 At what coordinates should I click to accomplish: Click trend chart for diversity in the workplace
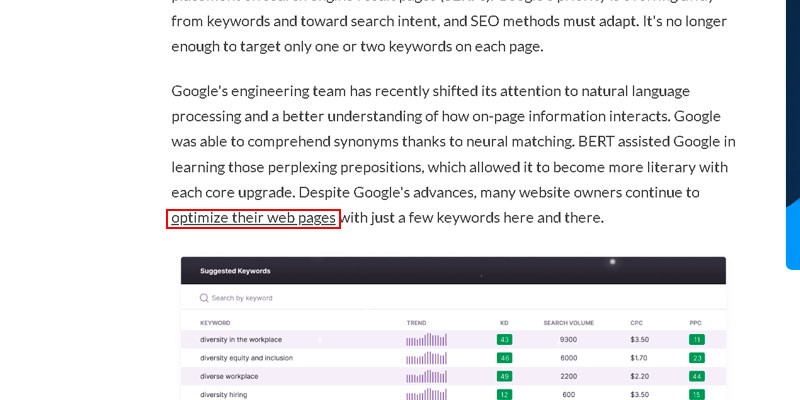pos(427,340)
